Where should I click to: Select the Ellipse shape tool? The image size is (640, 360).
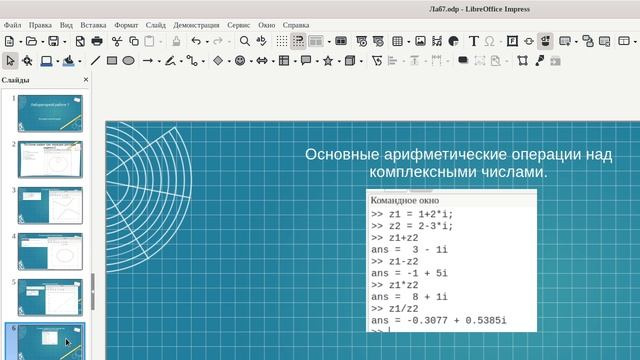(129, 61)
